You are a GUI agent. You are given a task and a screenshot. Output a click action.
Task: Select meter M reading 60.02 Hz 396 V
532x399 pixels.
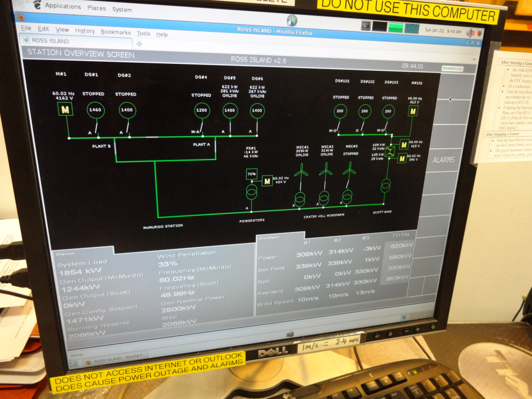[402, 158]
